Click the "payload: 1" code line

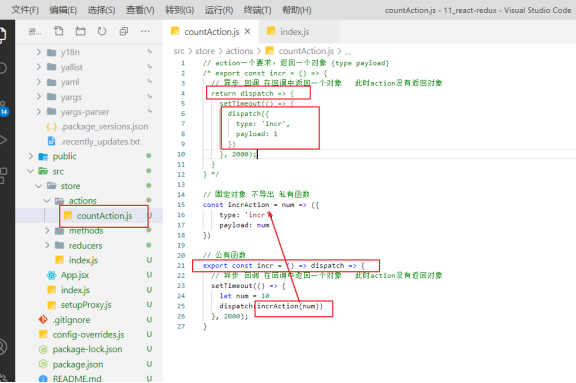(256, 134)
